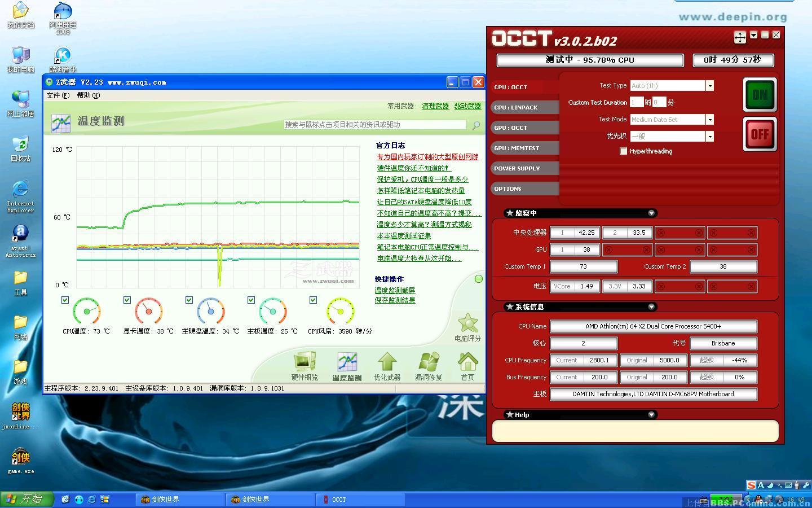Open game.exe desktop icon
Viewport: 812px width, 508px height.
20,461
